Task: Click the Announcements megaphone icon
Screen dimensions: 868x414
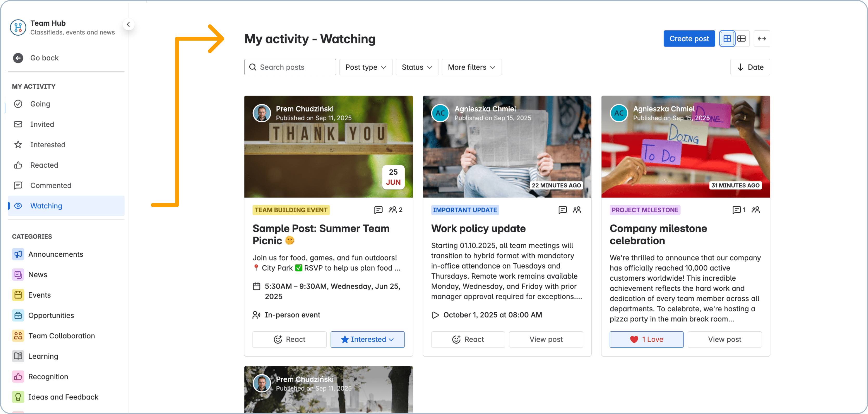Action: point(18,254)
